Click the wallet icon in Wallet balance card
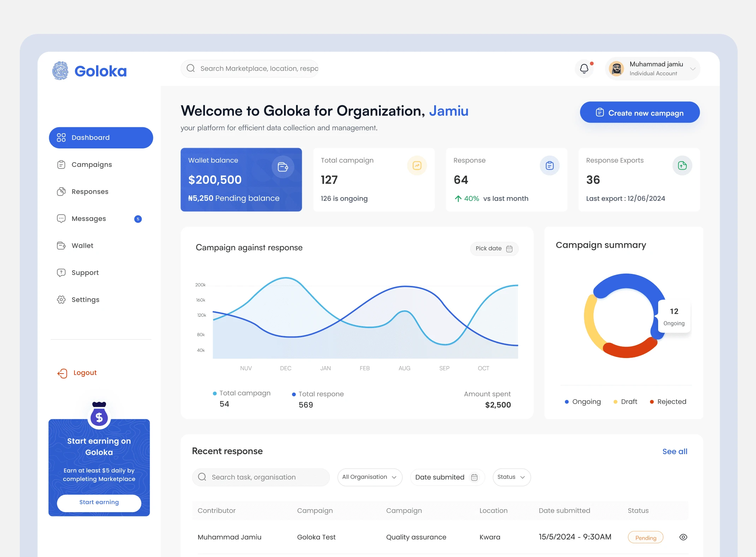 coord(283,167)
